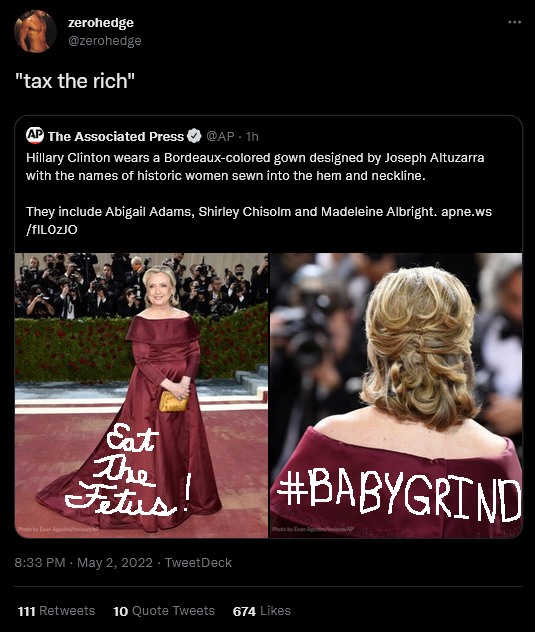This screenshot has width=535, height=632.
Task: Open The Associated Press profile name
Action: pyautogui.click(x=116, y=137)
